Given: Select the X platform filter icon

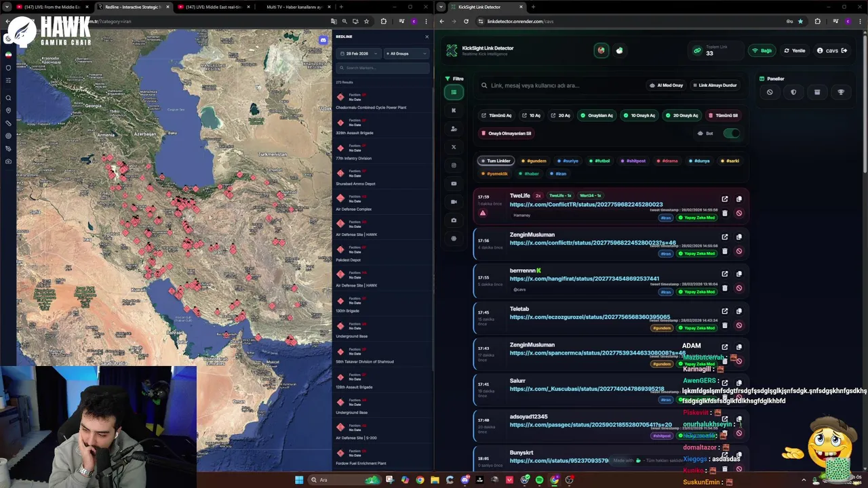Looking at the screenshot, I should coord(454,147).
